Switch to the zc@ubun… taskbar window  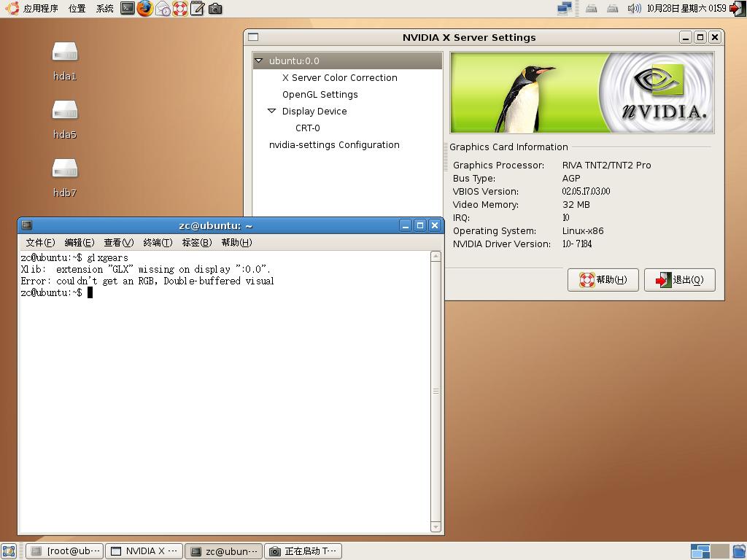pos(223,551)
